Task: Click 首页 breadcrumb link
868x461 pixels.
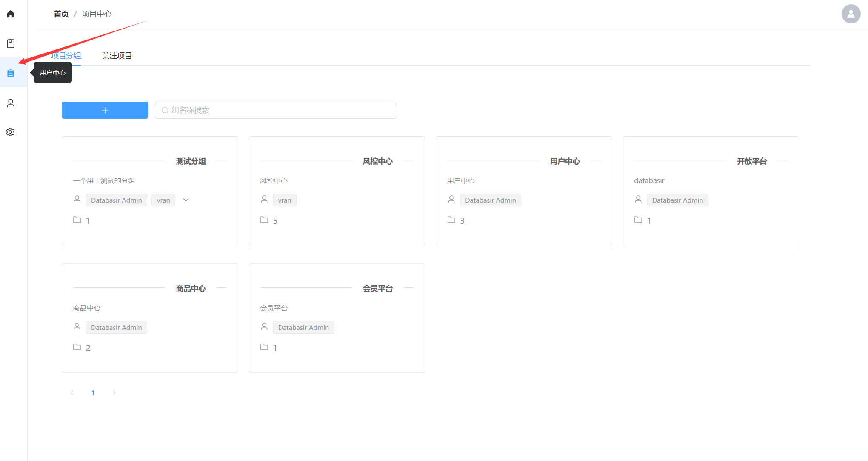Action: click(x=61, y=14)
